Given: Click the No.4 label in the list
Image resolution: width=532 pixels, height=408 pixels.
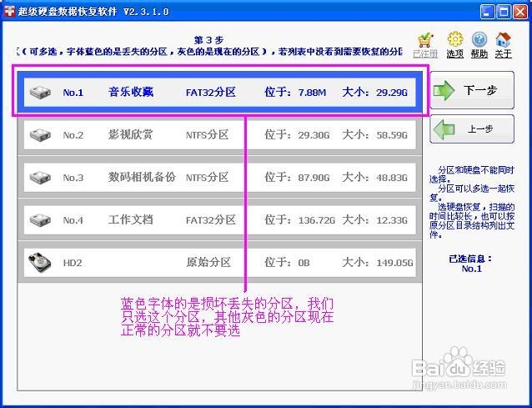Looking at the screenshot, I should 73,220.
